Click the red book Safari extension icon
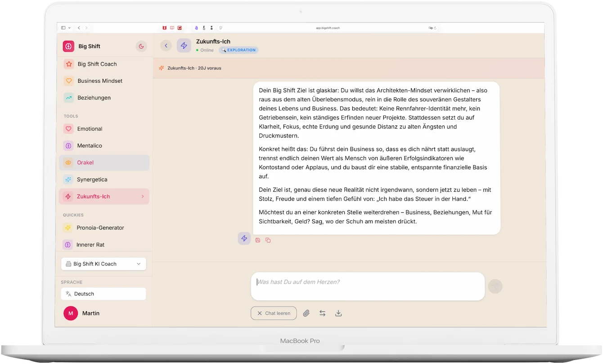603x364 pixels. [172, 28]
